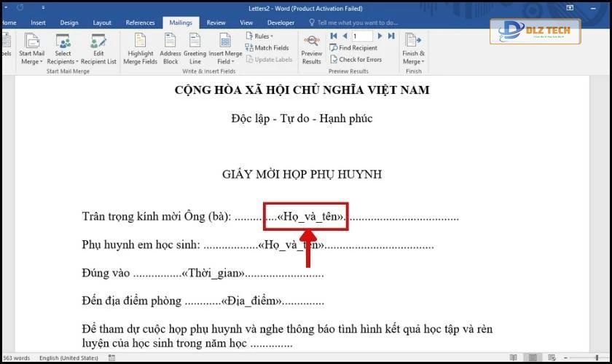This screenshot has height=364, width=612.
Task: Open Select Recipients dropdown
Action: click(63, 50)
